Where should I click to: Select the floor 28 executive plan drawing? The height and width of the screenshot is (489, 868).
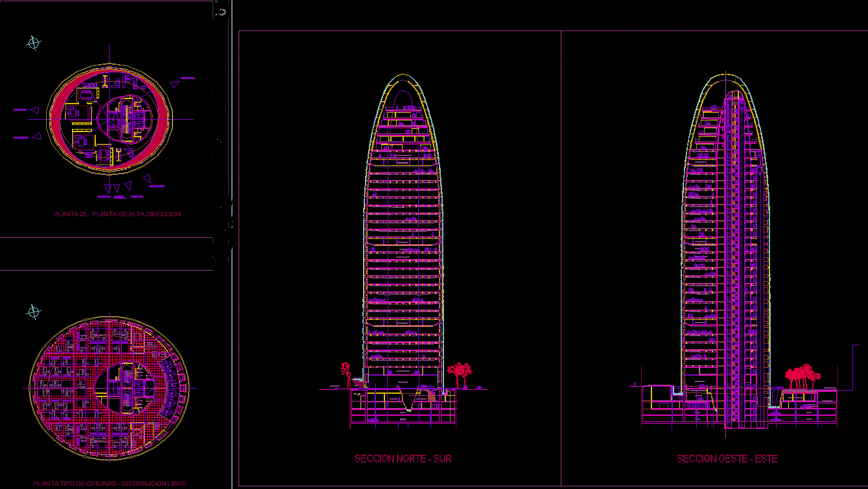(110, 119)
